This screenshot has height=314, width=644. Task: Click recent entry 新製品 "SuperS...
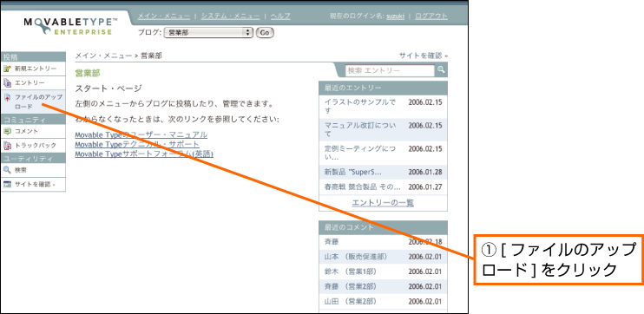coord(352,172)
